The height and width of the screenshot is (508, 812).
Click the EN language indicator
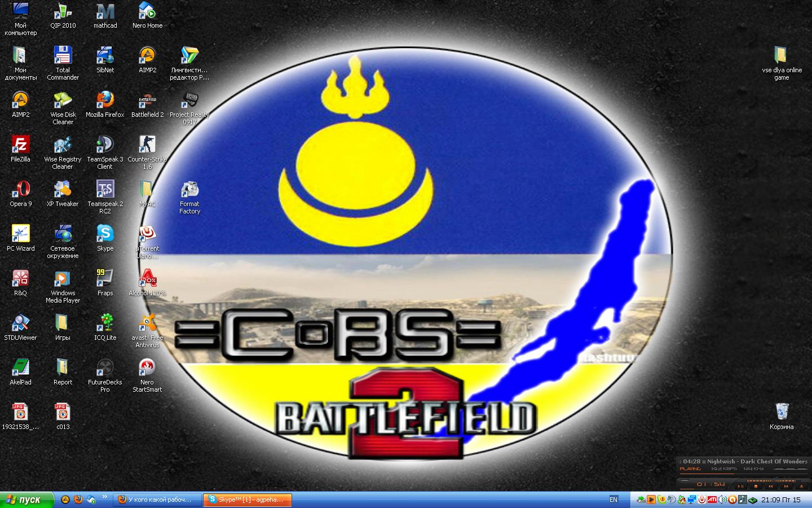point(614,500)
